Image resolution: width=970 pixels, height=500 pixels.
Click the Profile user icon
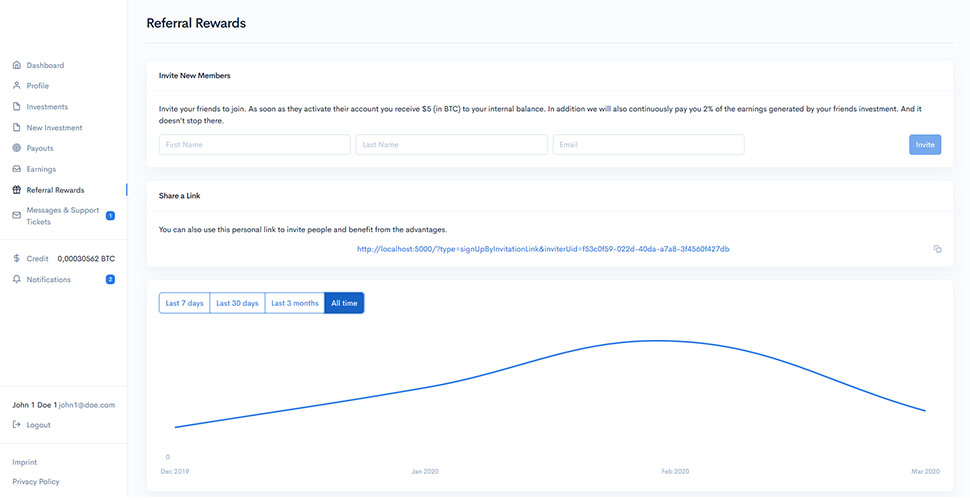point(16,86)
